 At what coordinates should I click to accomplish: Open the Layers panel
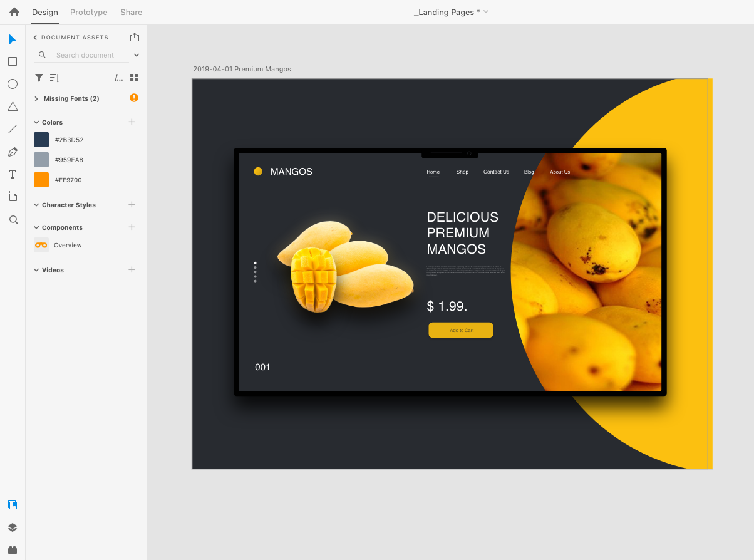point(12,527)
